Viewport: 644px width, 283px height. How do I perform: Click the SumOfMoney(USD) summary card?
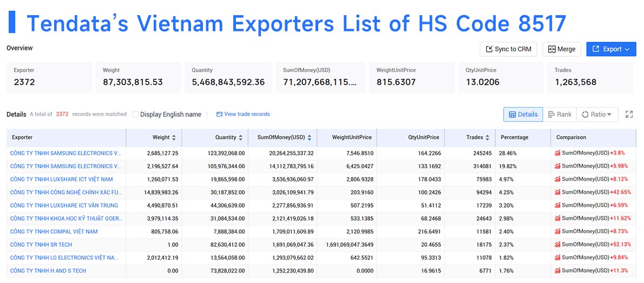pos(320,77)
